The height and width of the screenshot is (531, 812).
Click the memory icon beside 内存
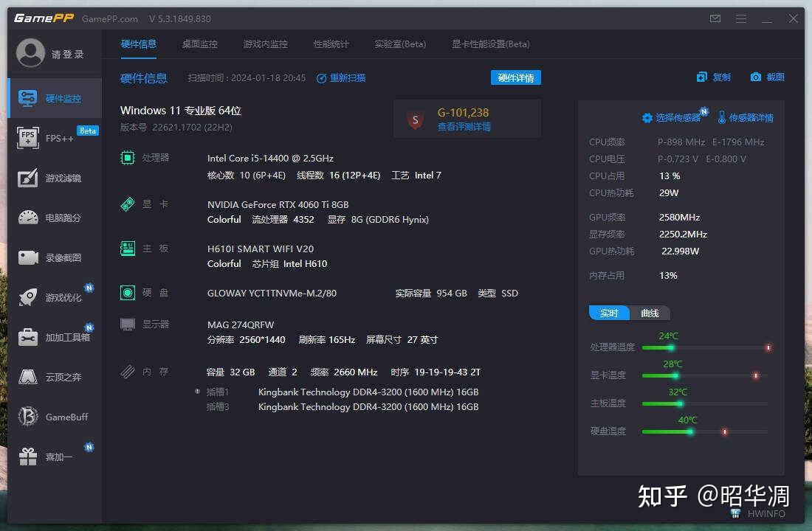tap(128, 372)
